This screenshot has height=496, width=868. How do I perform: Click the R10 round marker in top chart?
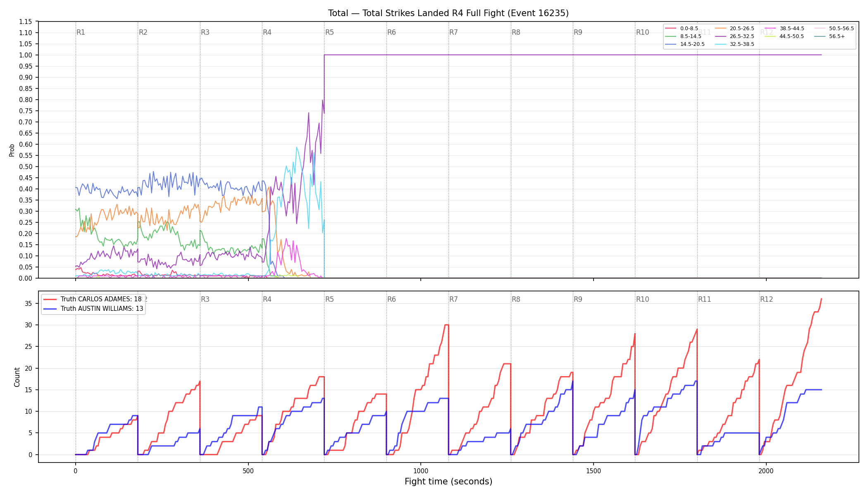pos(642,32)
